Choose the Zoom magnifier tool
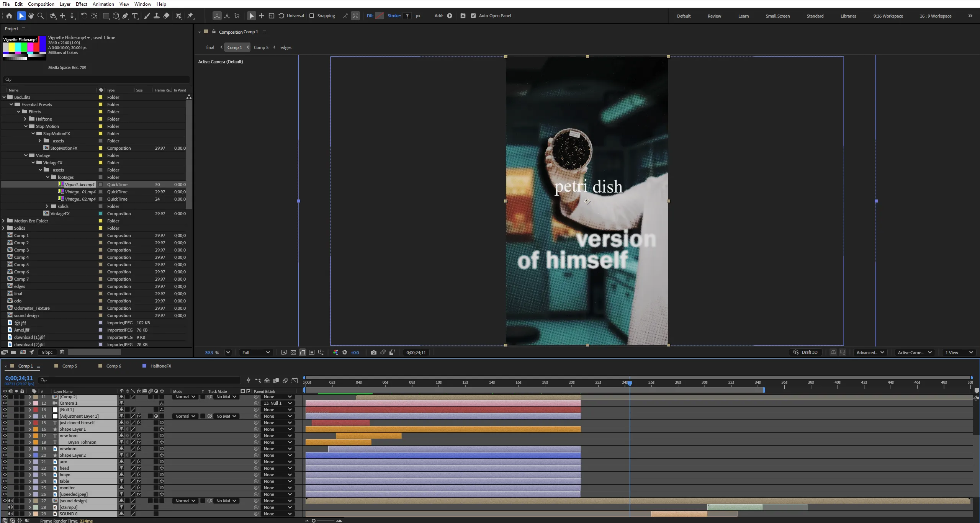 pyautogui.click(x=41, y=16)
